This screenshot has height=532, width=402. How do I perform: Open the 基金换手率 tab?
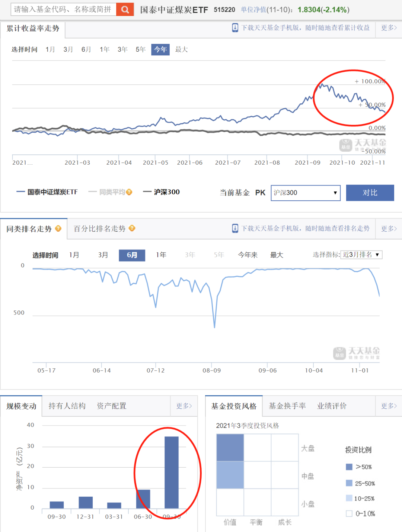(287, 406)
